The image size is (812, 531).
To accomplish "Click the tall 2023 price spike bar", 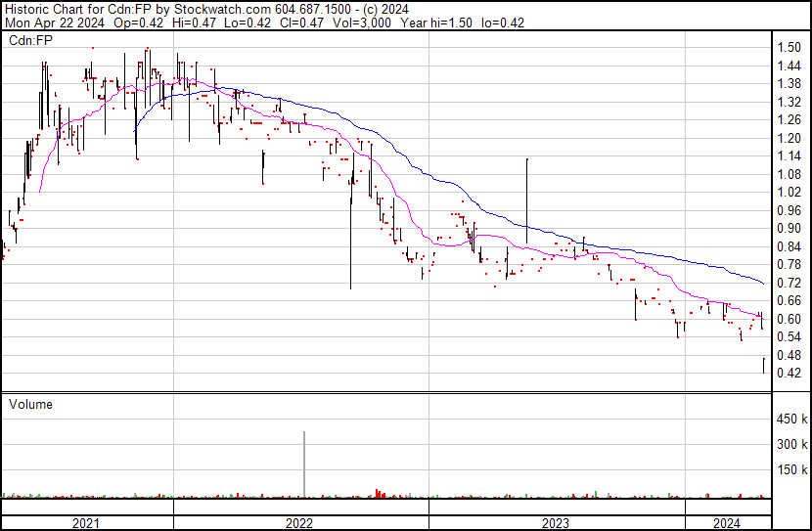I will coord(527,200).
